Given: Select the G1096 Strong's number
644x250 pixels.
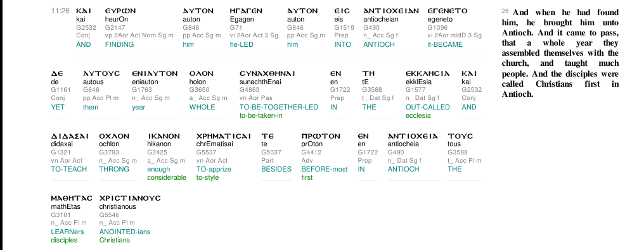Looking at the screenshot, I should [x=435, y=27].
